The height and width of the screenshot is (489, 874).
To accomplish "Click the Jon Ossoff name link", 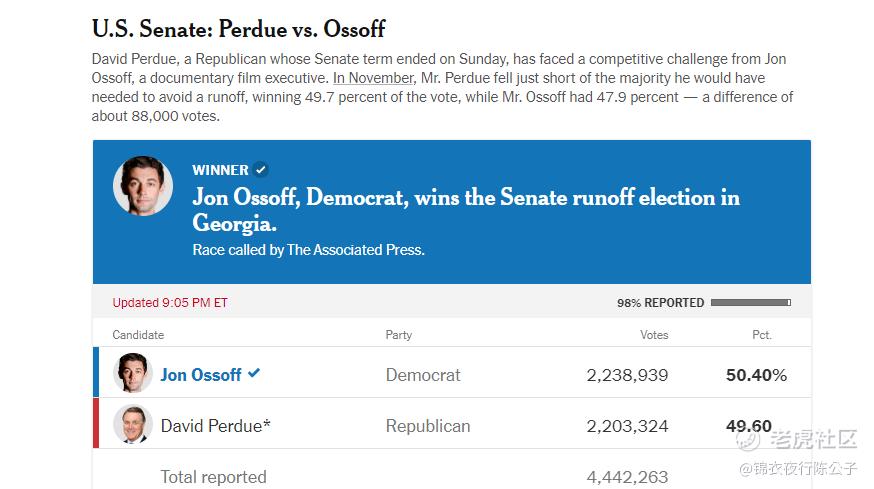I will click(201, 375).
